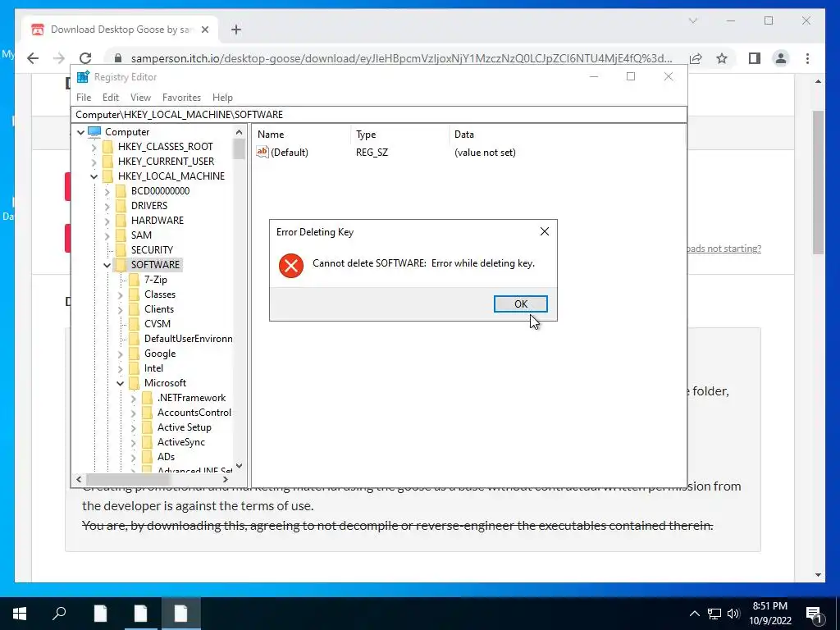This screenshot has height=630, width=840.
Task: Close the Error Deleting Key dialog
Action: (x=545, y=231)
